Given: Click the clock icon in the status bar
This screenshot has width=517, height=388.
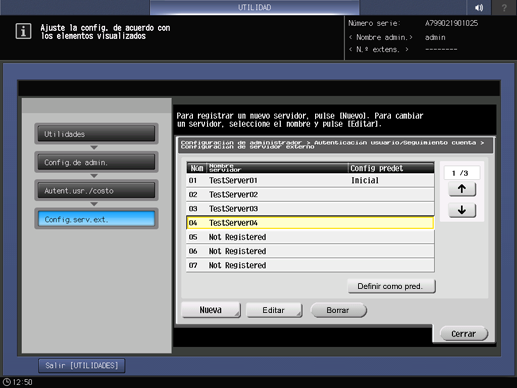Looking at the screenshot, I should pyautogui.click(x=6, y=382).
